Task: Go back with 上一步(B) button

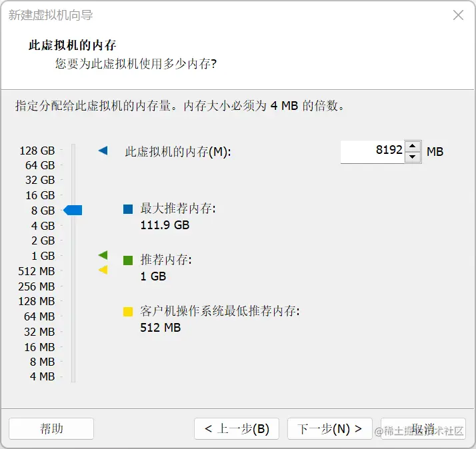Action: (x=237, y=428)
